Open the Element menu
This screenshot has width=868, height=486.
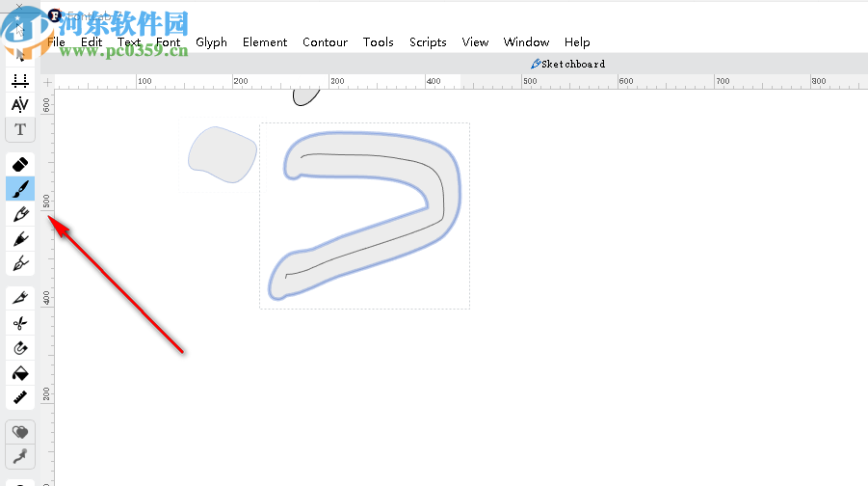[265, 42]
